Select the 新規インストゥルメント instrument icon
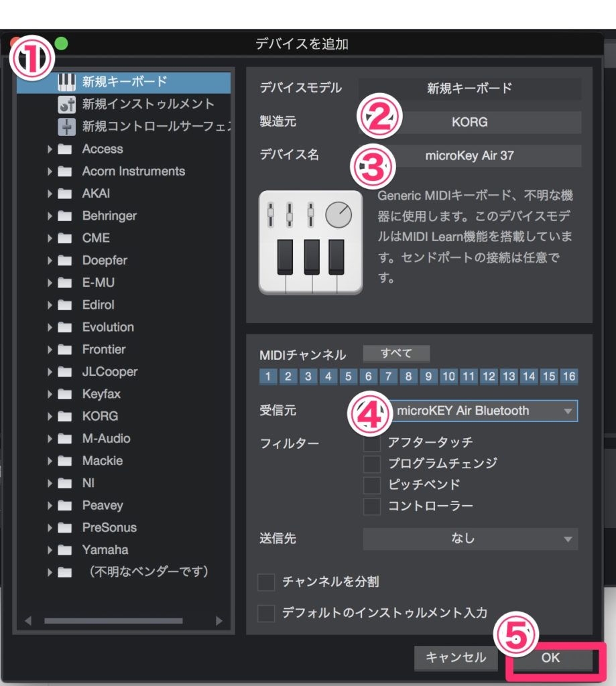The image size is (616, 686). tap(66, 105)
